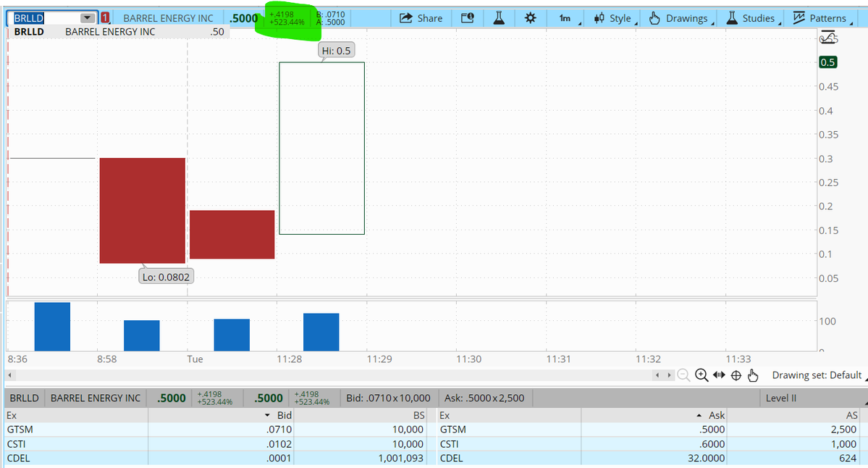The height and width of the screenshot is (468, 868).
Task: Click the flask icon beside the gear
Action: pyautogui.click(x=499, y=18)
